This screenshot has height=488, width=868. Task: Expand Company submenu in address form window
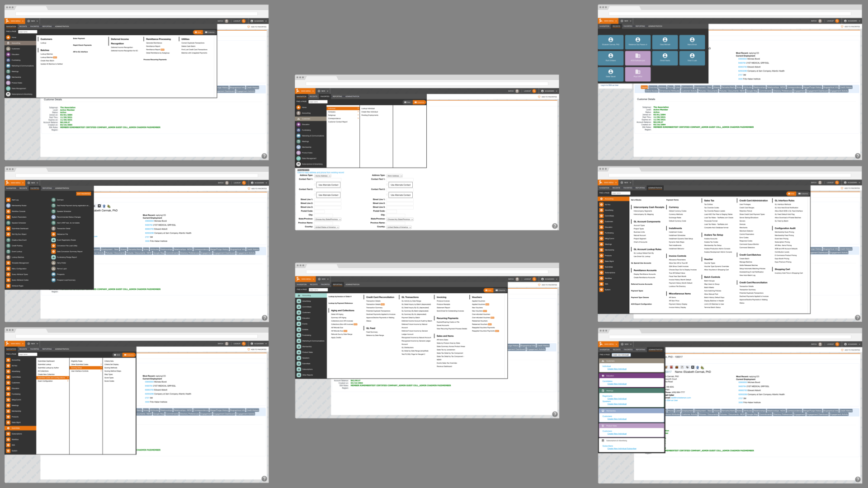[x=343, y=112]
